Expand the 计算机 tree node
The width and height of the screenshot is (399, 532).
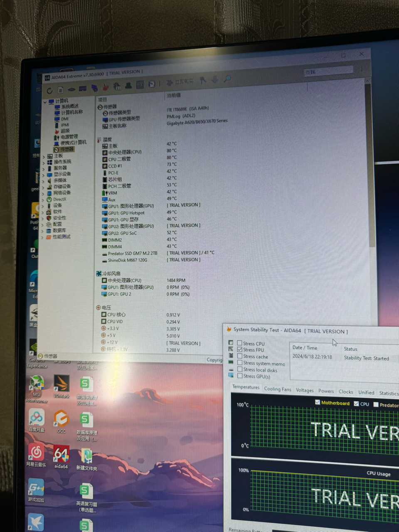(45, 101)
